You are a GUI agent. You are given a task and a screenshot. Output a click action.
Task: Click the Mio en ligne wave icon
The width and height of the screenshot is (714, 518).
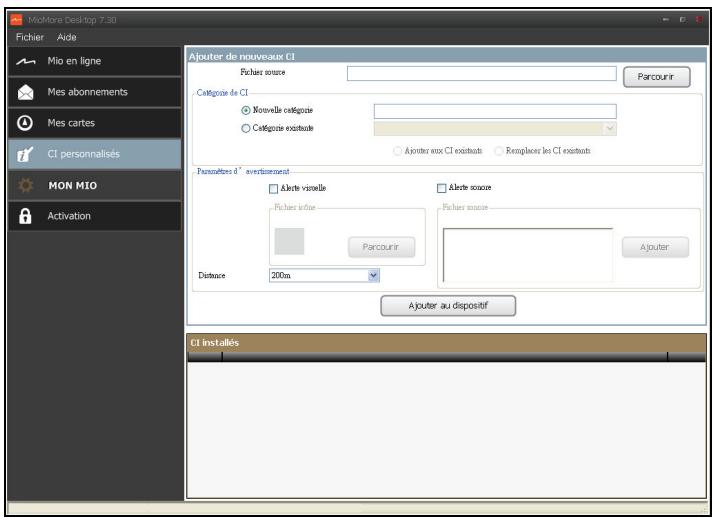(x=26, y=61)
